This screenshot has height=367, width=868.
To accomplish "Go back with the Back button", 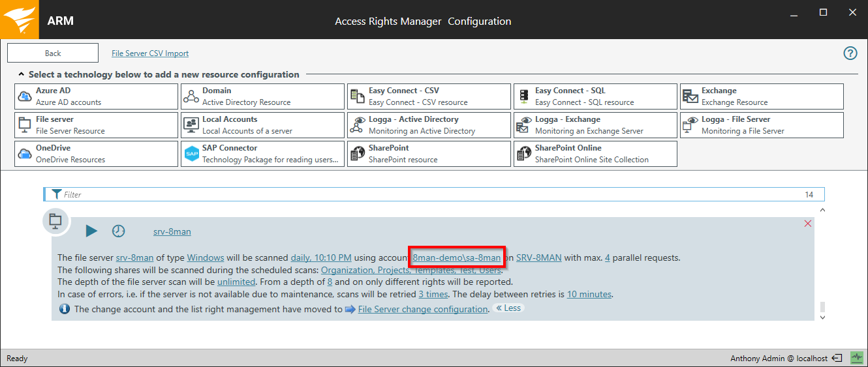I will click(x=53, y=53).
